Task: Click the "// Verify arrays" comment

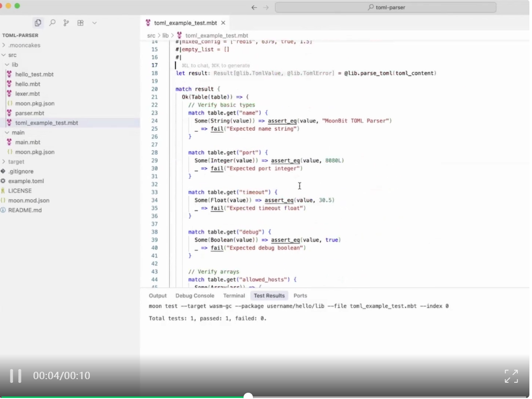Action: [214, 271]
